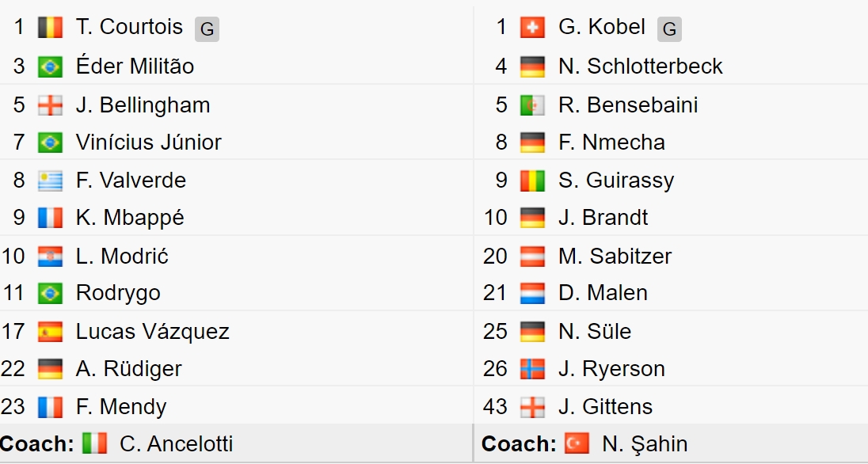The height and width of the screenshot is (464, 868).
Task: Open Vinícius Júnior player link
Action: 148,143
